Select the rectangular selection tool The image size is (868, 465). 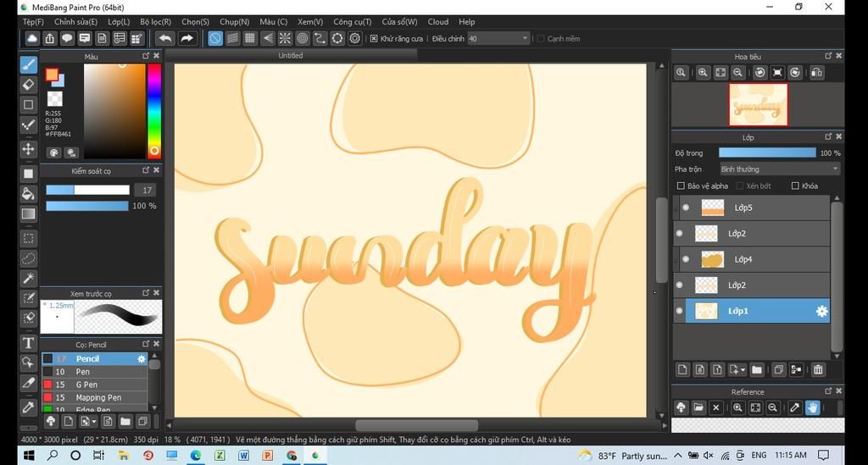point(29,238)
